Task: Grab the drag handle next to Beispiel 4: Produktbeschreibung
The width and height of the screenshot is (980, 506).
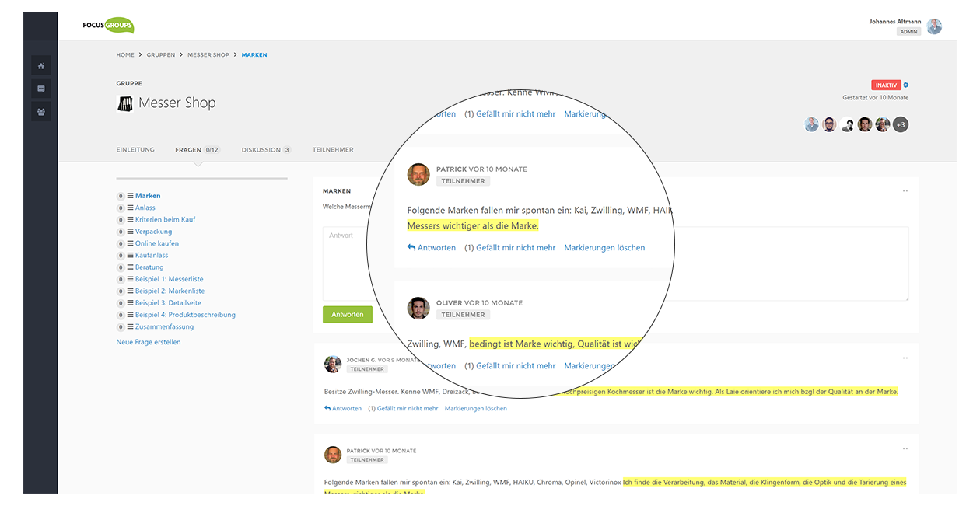Action: point(131,315)
